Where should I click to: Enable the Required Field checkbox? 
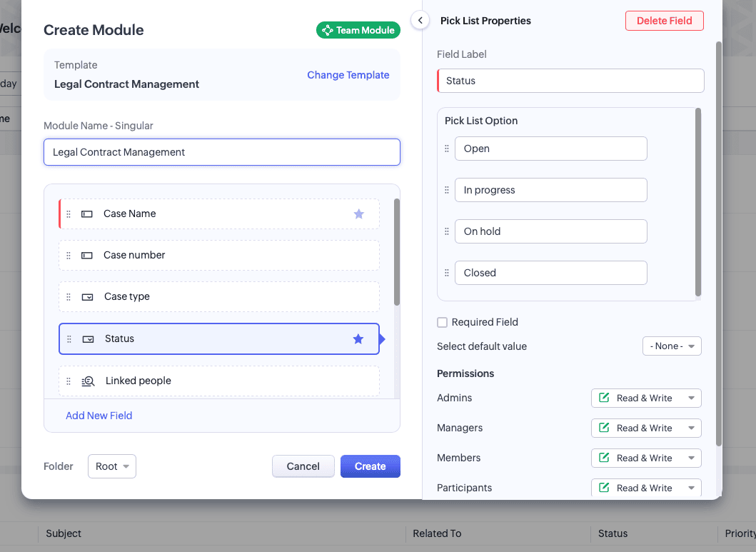pyautogui.click(x=442, y=322)
